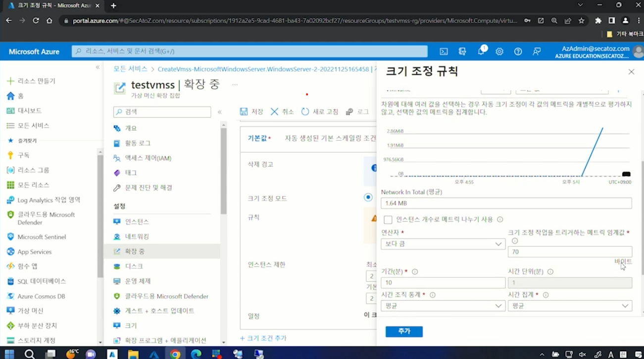Click the 홈 home icon in sidebar
The width and height of the screenshot is (644, 359).
(x=10, y=95)
